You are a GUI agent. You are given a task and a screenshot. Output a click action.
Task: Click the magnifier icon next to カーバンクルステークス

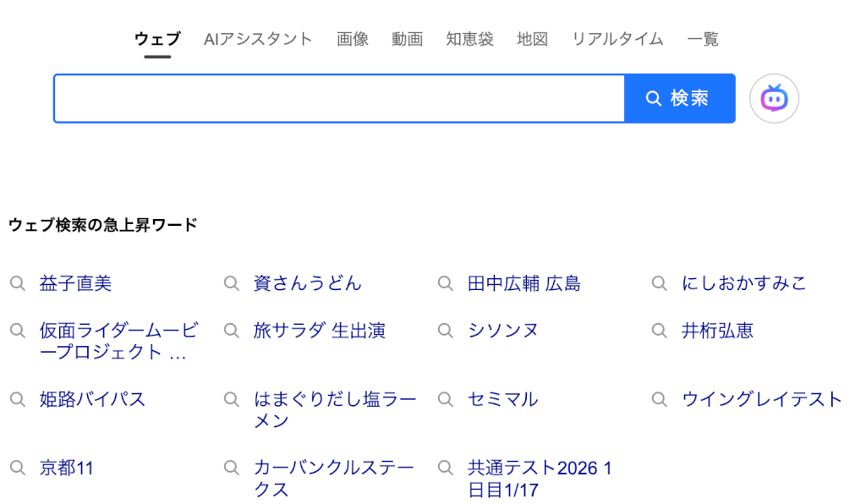tap(231, 467)
